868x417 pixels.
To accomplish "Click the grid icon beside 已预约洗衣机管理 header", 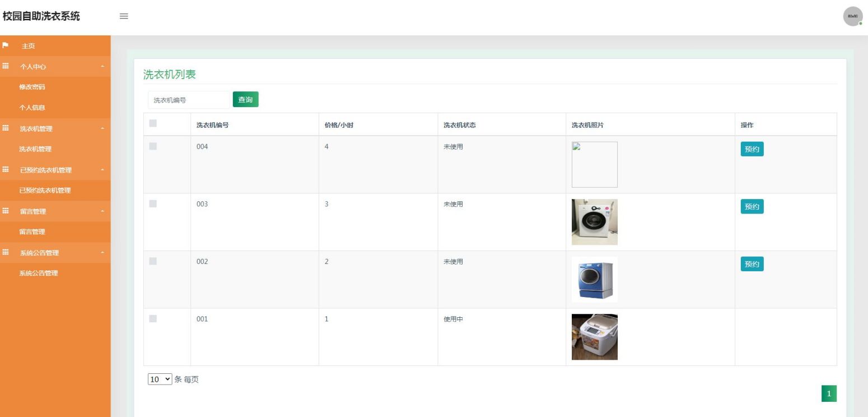I will point(6,170).
